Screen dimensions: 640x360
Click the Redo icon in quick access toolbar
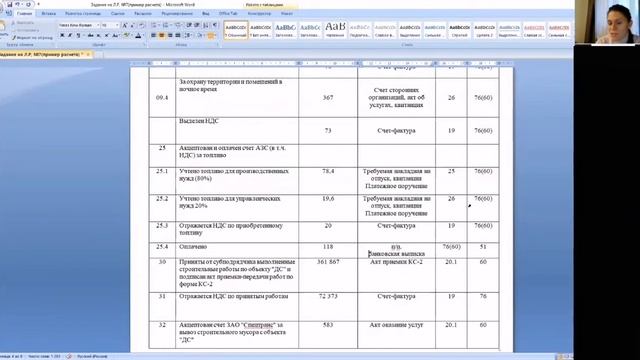pyautogui.click(x=28, y=4)
